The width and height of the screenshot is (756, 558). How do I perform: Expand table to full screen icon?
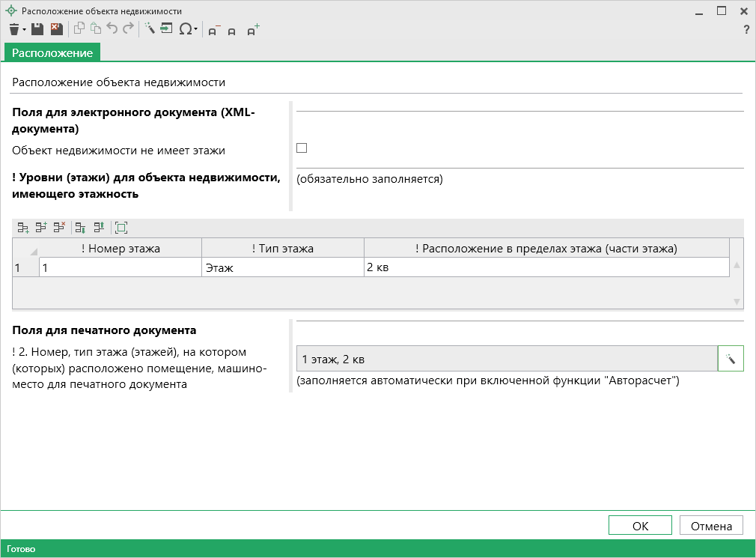point(121,227)
